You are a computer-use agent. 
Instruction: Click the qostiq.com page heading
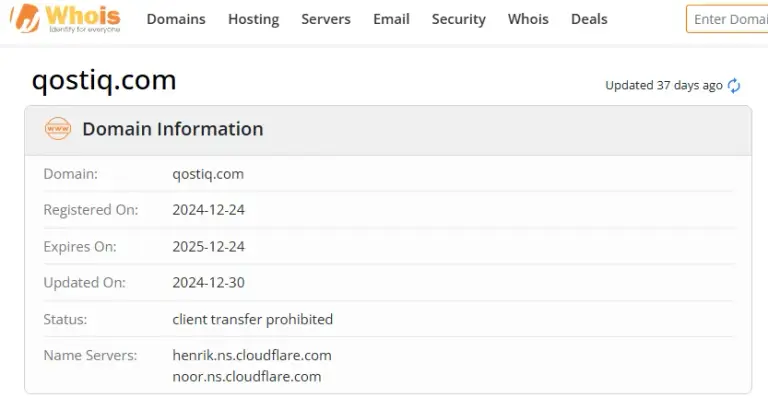[104, 80]
